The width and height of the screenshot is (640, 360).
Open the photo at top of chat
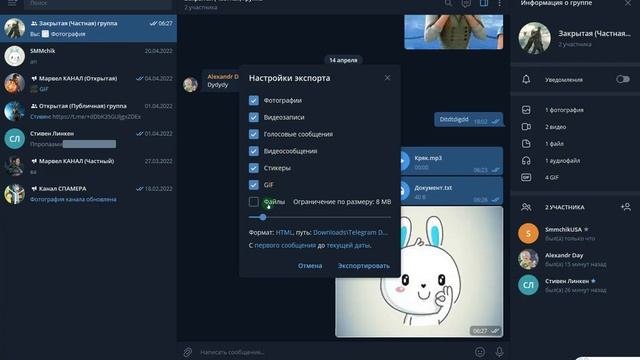(x=453, y=32)
